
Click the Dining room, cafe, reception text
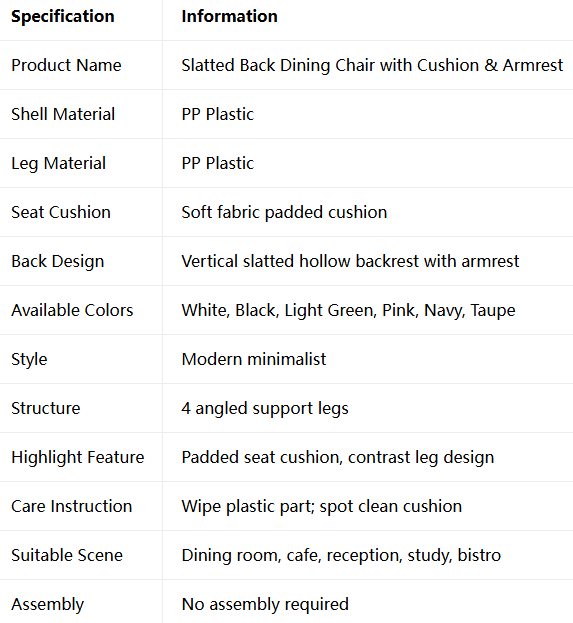[x=341, y=555]
